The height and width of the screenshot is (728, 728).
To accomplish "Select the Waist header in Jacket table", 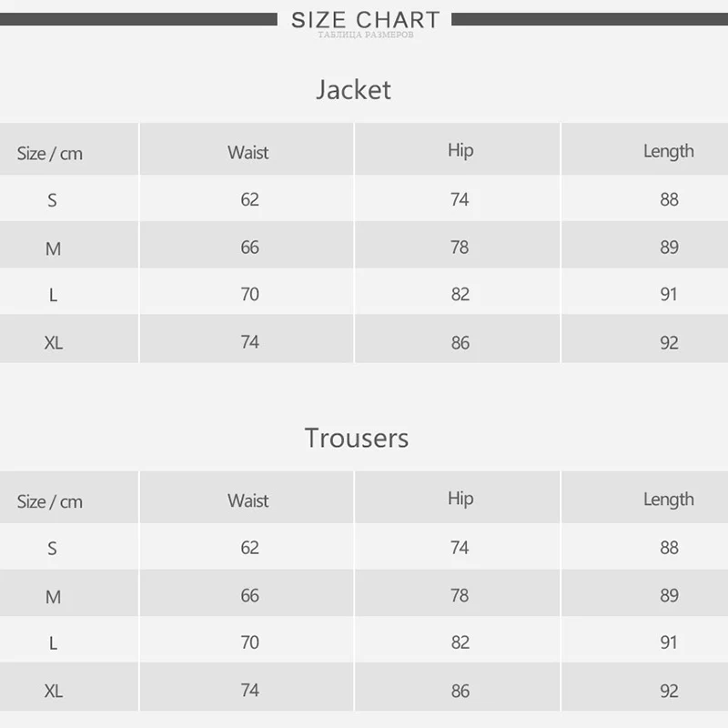I will (248, 152).
